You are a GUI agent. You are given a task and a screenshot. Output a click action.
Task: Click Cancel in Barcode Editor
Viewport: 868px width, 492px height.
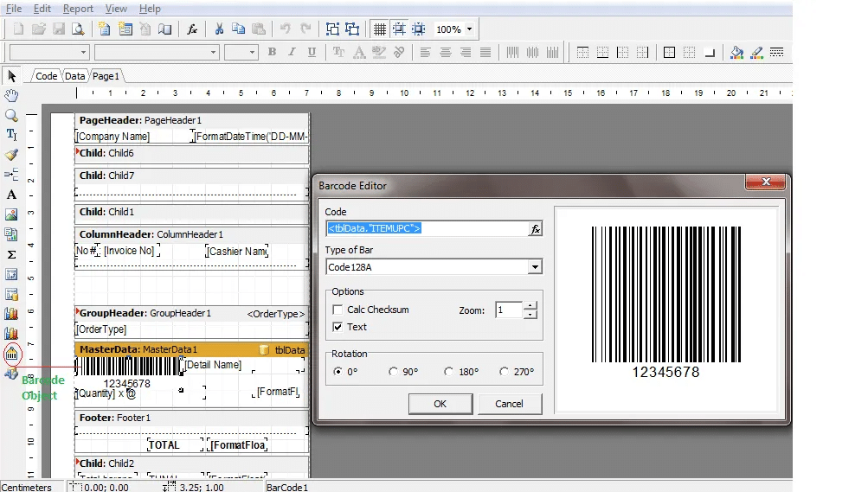click(x=509, y=404)
